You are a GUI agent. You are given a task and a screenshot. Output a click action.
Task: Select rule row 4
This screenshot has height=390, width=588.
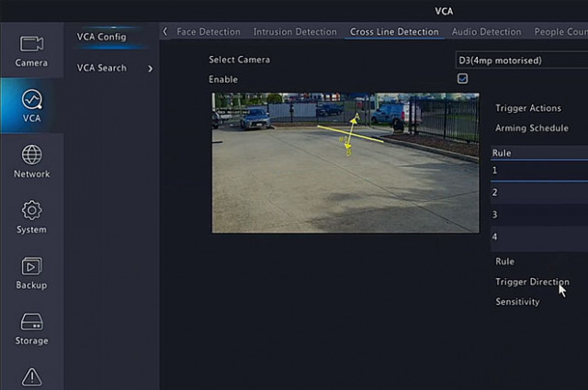coord(539,237)
